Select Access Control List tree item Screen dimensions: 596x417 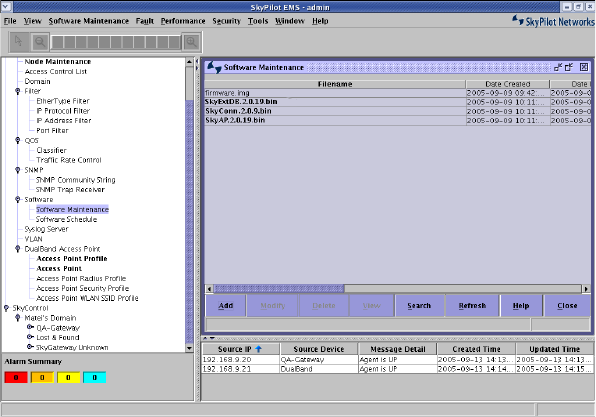click(55, 71)
